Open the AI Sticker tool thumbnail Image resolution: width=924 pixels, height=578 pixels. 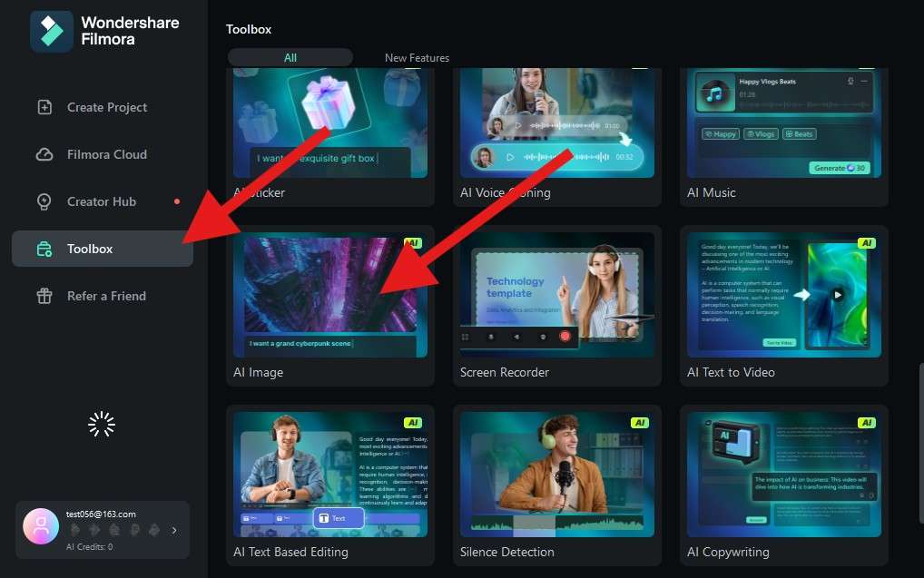[330, 122]
